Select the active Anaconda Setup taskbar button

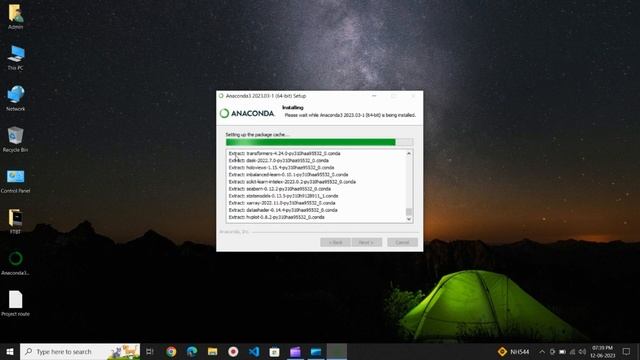337,351
